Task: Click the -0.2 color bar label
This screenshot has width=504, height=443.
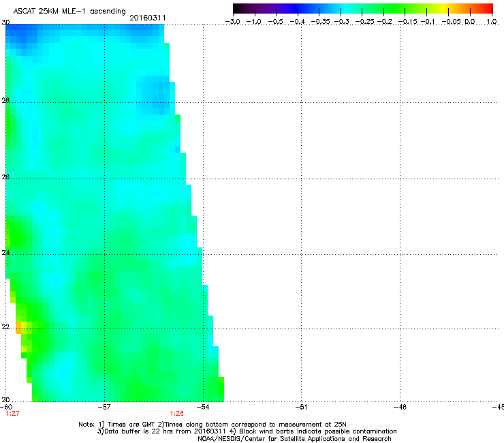Action: click(384, 22)
